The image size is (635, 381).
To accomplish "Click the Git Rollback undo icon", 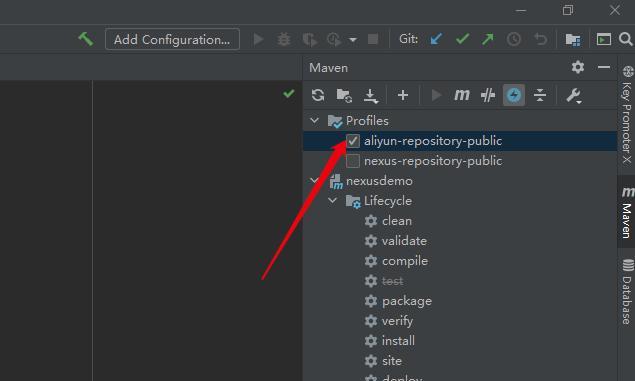I will [x=540, y=39].
